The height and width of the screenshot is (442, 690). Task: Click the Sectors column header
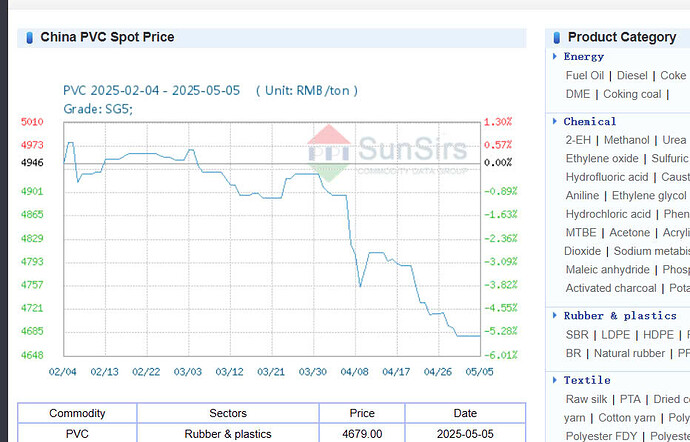point(228,413)
